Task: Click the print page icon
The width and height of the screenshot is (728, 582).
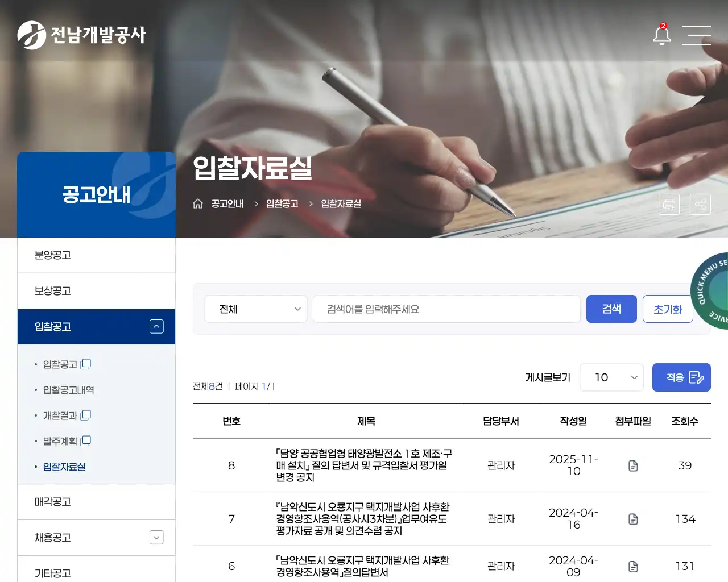Action: tap(669, 204)
